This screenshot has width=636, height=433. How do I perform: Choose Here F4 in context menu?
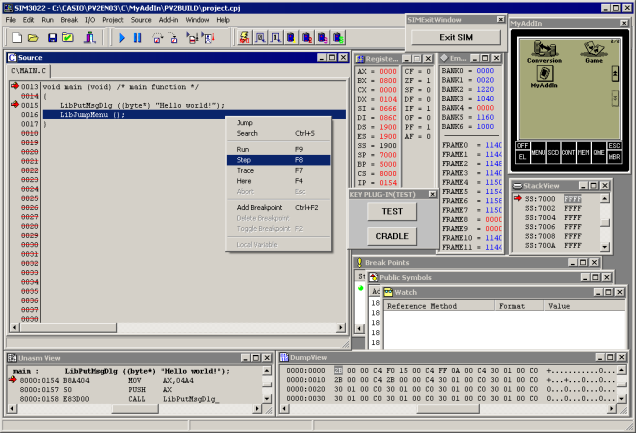(278, 181)
